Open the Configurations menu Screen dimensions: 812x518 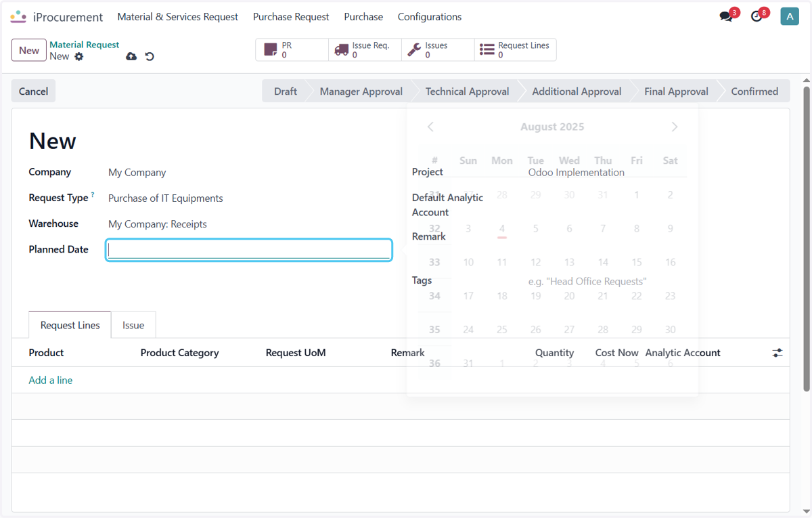[x=430, y=17]
